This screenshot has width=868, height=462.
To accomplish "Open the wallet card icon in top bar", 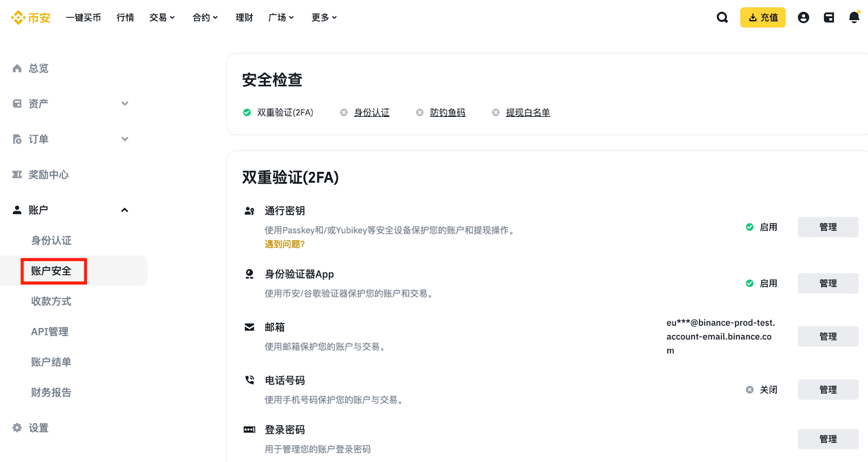I will point(828,17).
